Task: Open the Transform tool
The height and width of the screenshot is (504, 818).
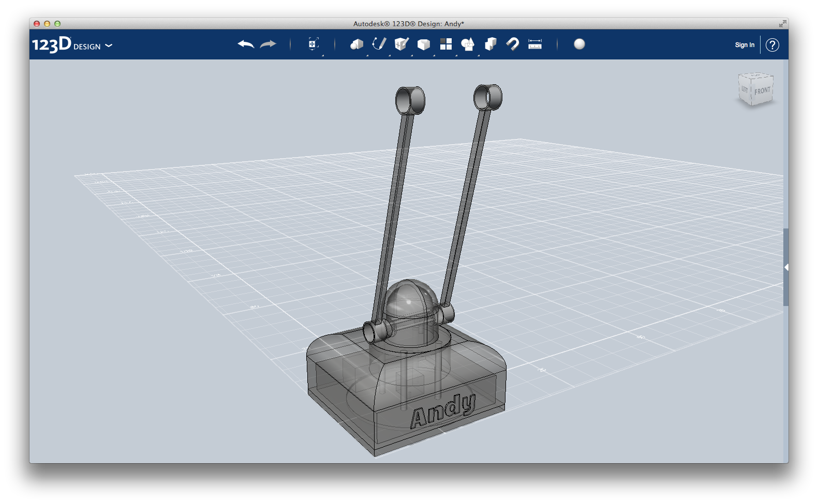Action: [313, 44]
